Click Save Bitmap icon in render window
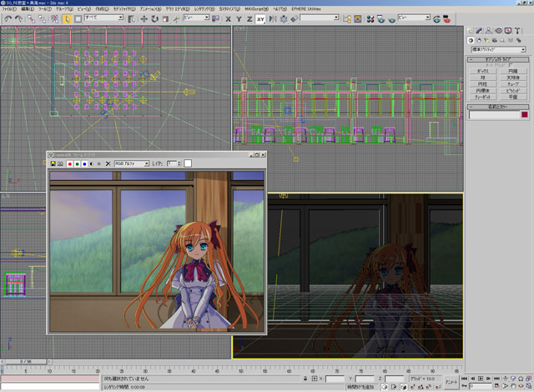Viewport: 534px width, 392px height. [x=53, y=164]
